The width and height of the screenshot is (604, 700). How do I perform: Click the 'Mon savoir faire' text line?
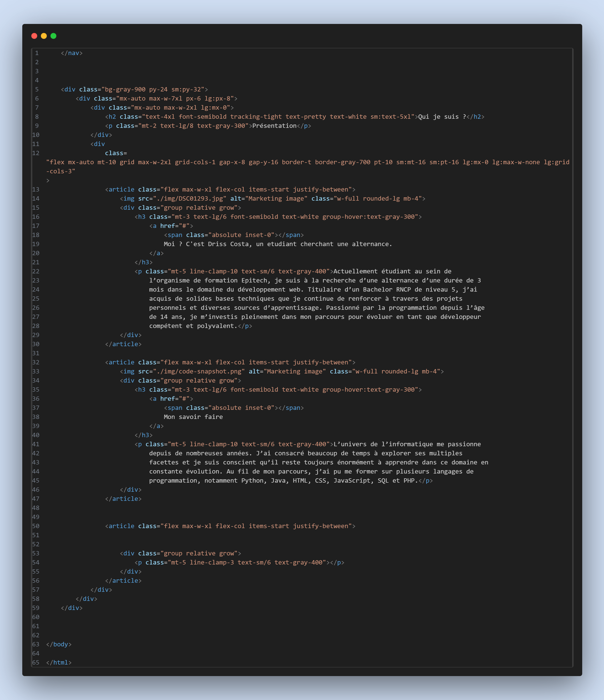coord(193,417)
